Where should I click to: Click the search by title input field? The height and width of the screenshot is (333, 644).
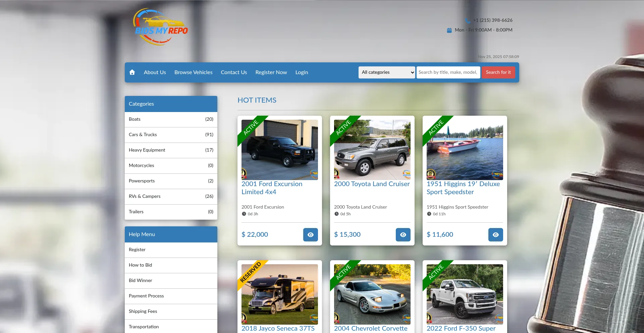pos(448,72)
